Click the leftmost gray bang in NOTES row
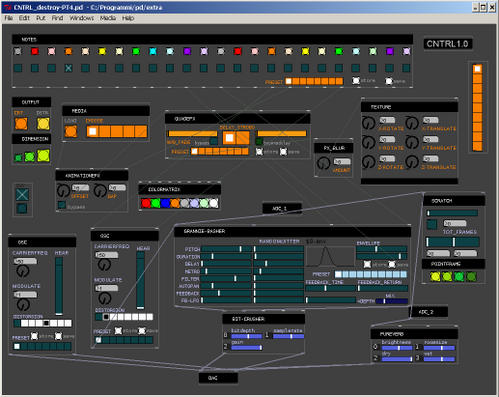499x397 pixels. tap(18, 51)
